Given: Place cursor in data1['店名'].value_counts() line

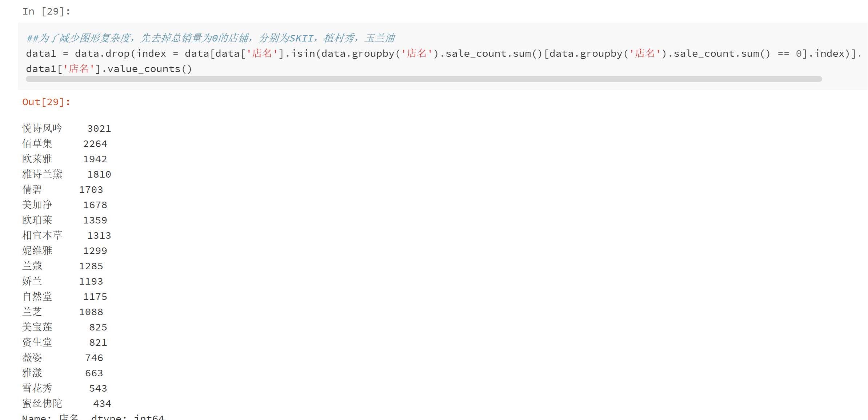Looking at the screenshot, I should [x=109, y=69].
